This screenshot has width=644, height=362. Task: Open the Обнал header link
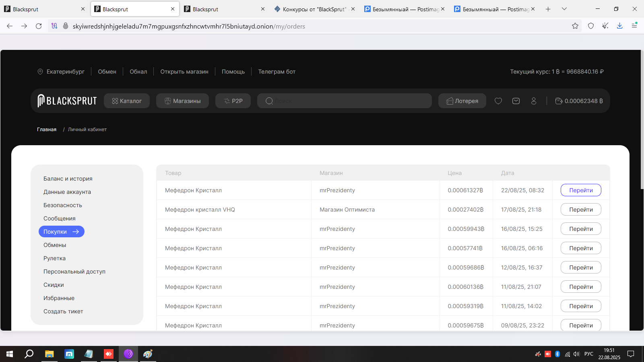click(x=138, y=72)
